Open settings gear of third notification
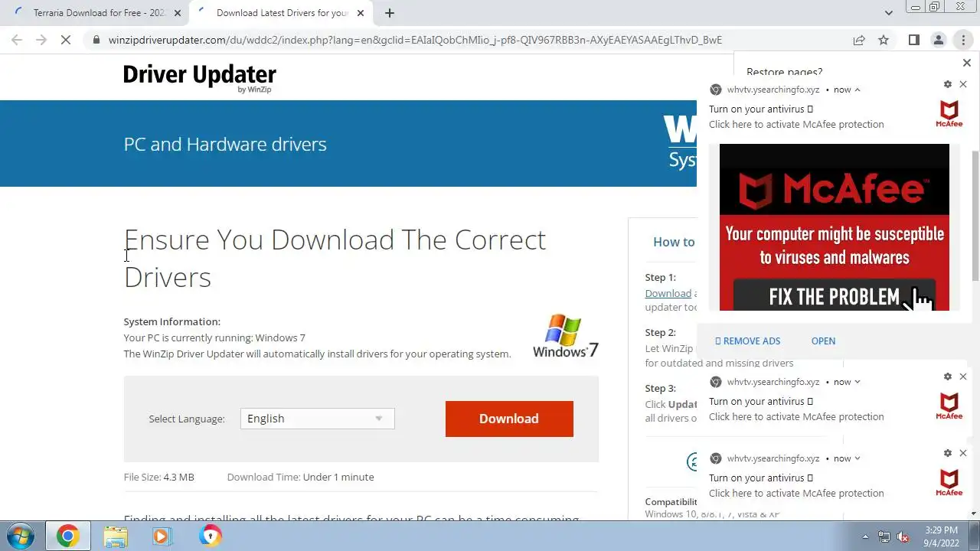Viewport: 980px width, 551px height. (948, 453)
